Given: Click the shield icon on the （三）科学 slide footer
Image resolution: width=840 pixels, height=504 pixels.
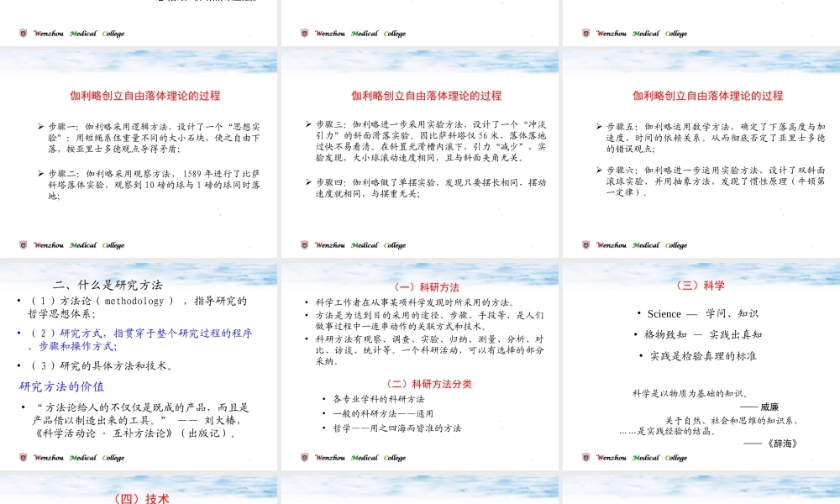Looking at the screenshot, I should [585, 458].
